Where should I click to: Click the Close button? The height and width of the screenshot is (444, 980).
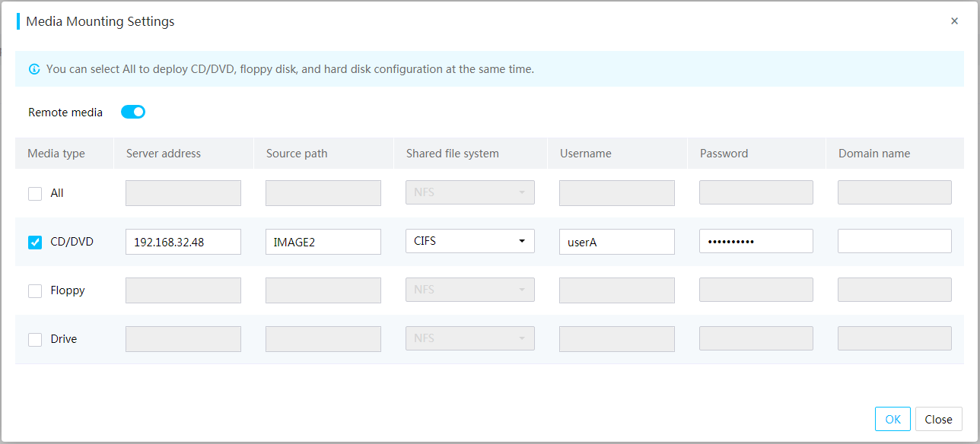tap(939, 419)
